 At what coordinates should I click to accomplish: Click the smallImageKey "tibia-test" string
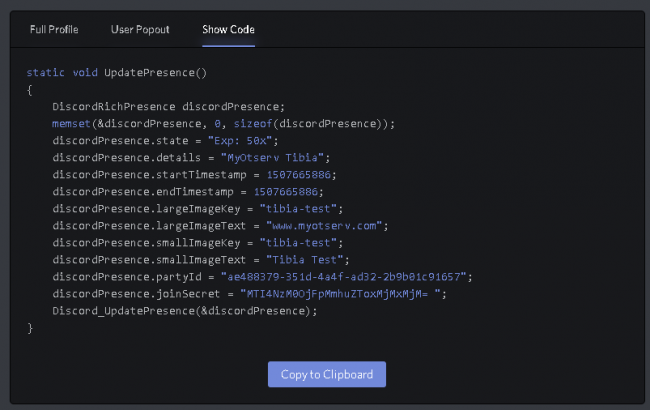tap(298, 243)
